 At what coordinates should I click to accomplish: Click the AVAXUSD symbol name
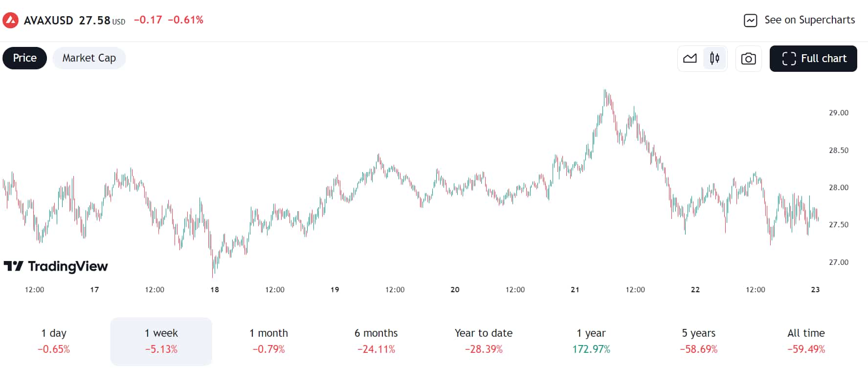tap(48, 21)
